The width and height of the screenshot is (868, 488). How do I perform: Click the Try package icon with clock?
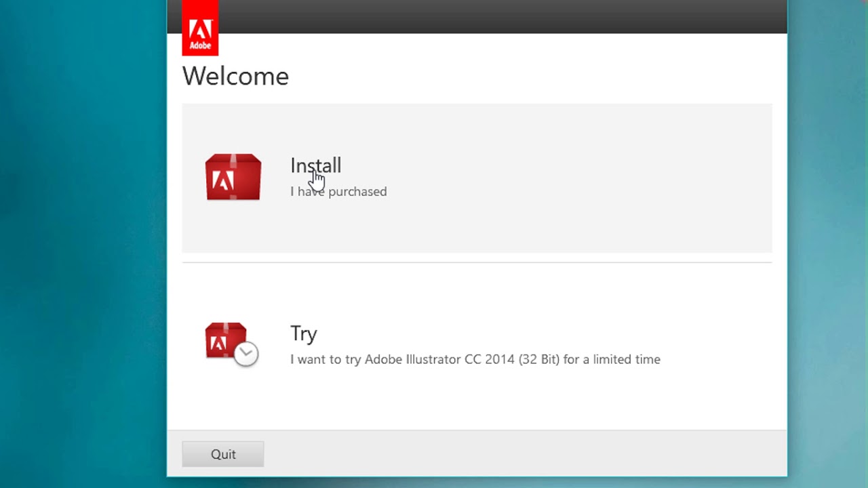(231, 344)
